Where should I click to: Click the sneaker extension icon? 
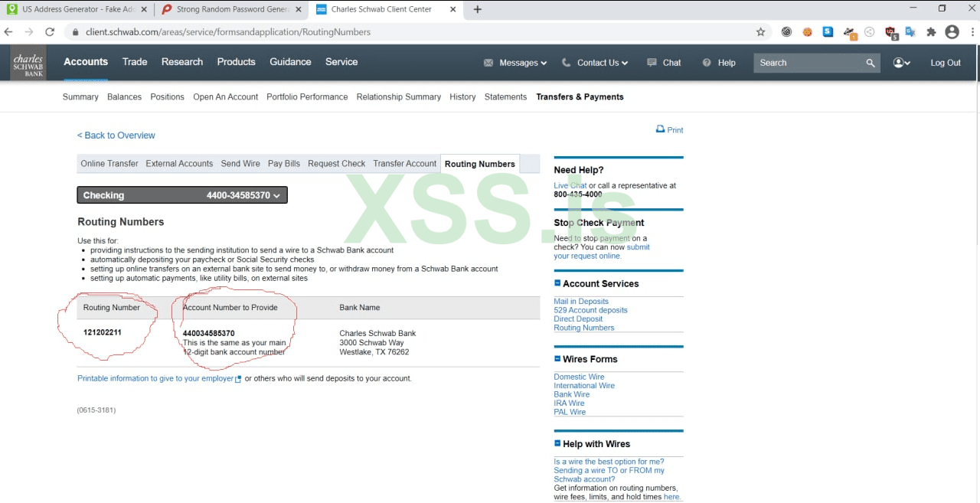pos(849,33)
